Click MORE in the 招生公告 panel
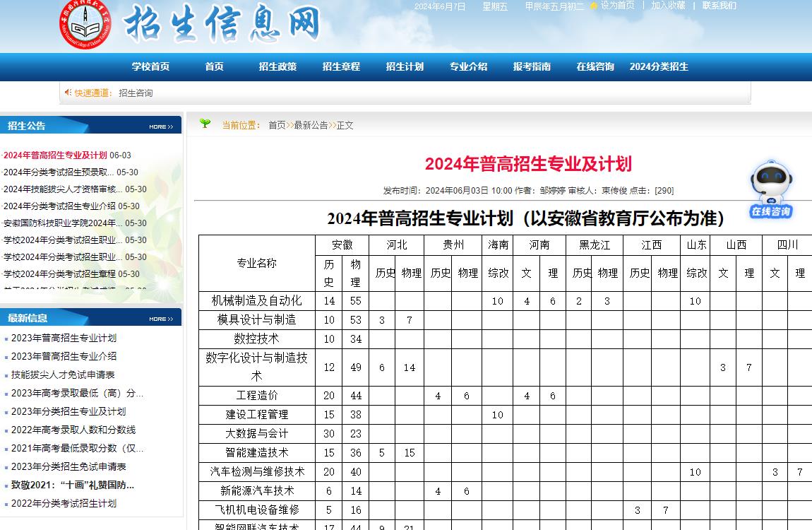The height and width of the screenshot is (530, 812). (161, 126)
